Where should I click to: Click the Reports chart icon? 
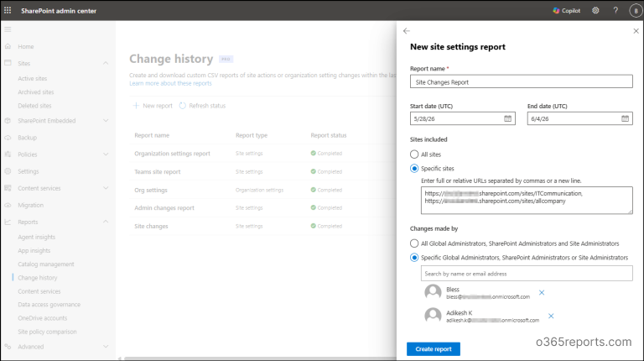pyautogui.click(x=8, y=222)
